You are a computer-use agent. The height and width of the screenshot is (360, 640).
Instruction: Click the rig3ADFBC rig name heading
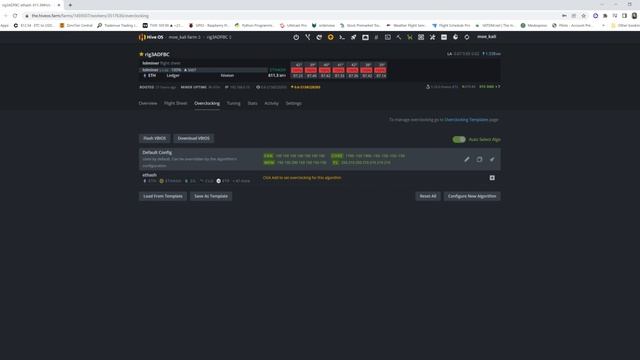click(157, 54)
